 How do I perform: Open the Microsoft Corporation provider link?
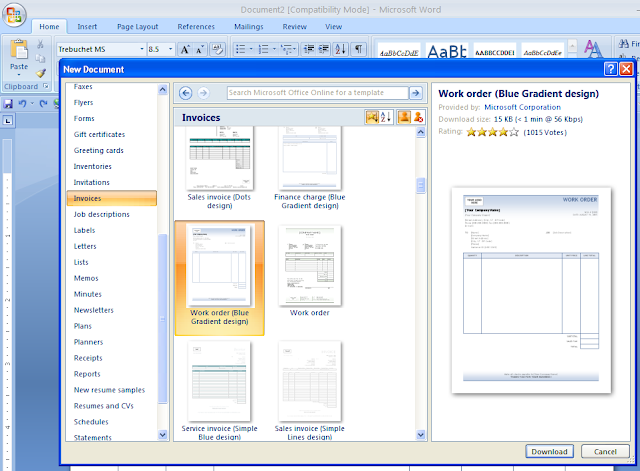coord(522,107)
